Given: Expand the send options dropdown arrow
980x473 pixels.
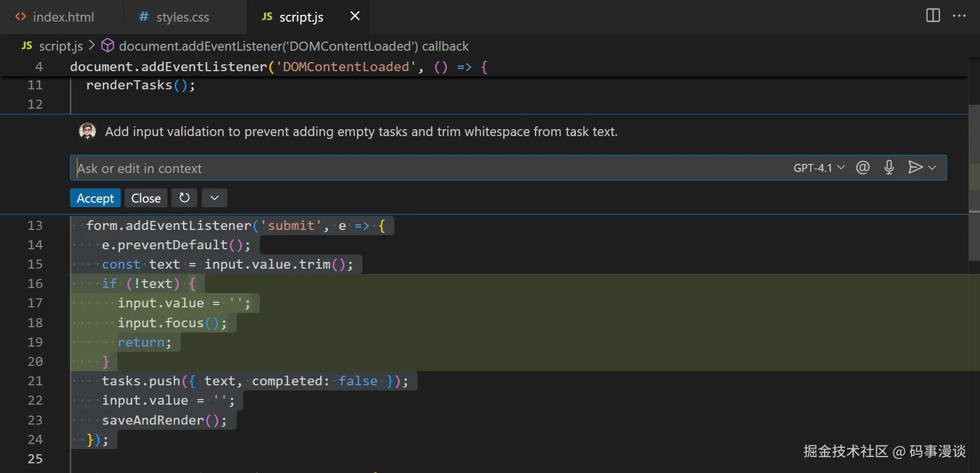Looking at the screenshot, I should coord(933,167).
